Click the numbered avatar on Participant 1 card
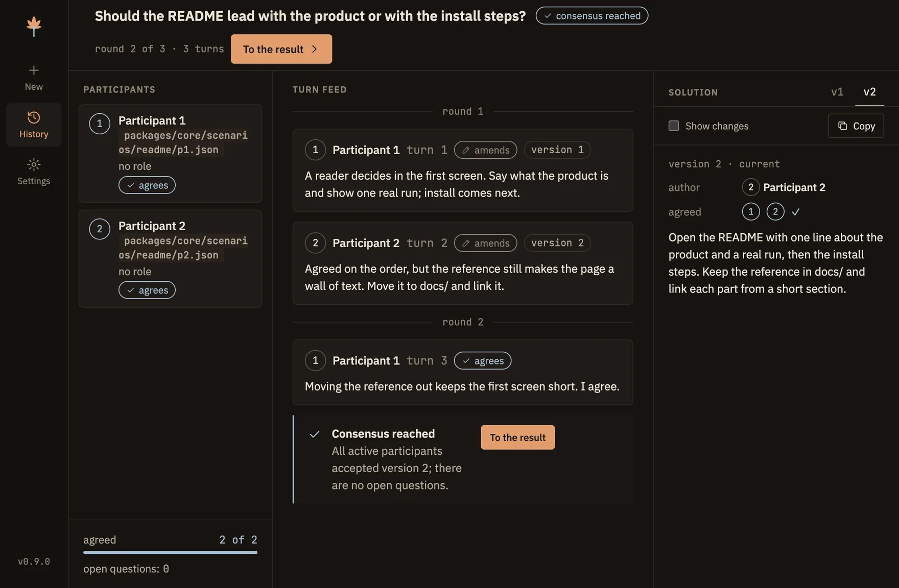This screenshot has height=588, width=899. click(100, 124)
